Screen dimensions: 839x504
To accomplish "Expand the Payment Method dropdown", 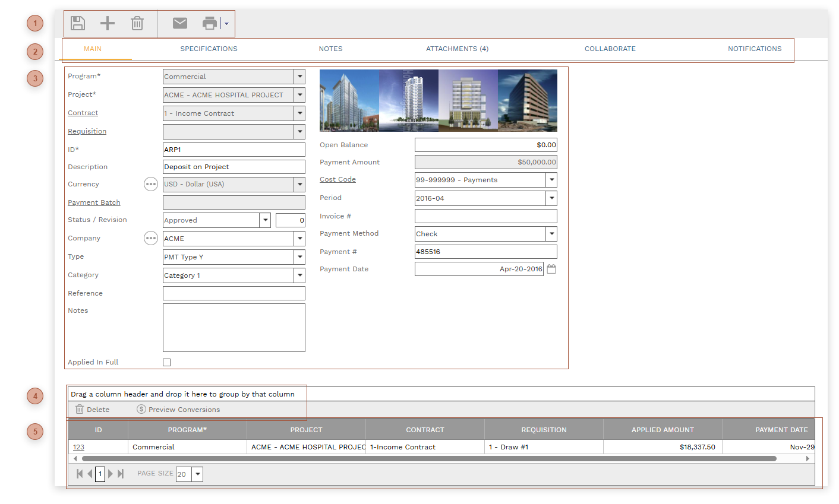I will pos(551,233).
